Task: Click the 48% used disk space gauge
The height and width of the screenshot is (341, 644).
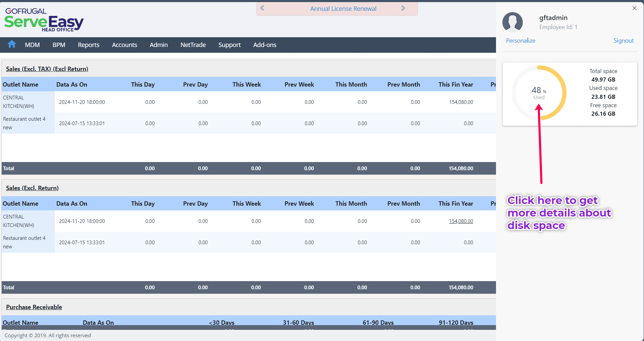Action: pos(539,93)
